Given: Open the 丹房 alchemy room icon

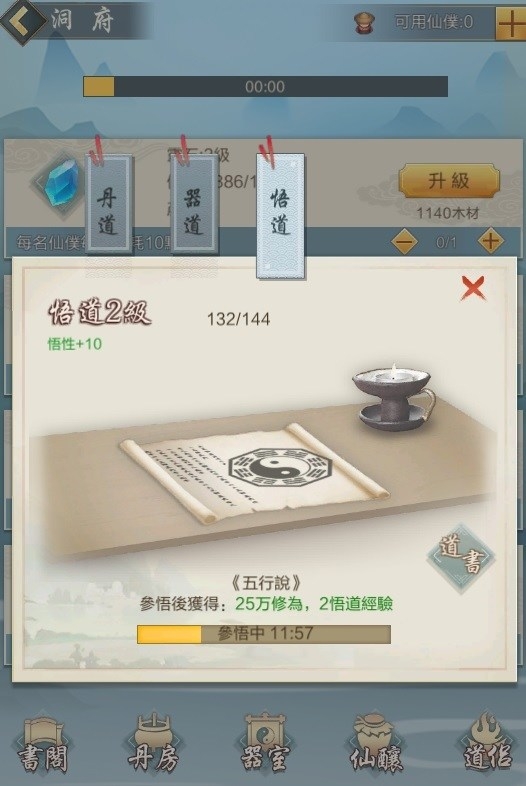Looking at the screenshot, I should click(x=153, y=745).
